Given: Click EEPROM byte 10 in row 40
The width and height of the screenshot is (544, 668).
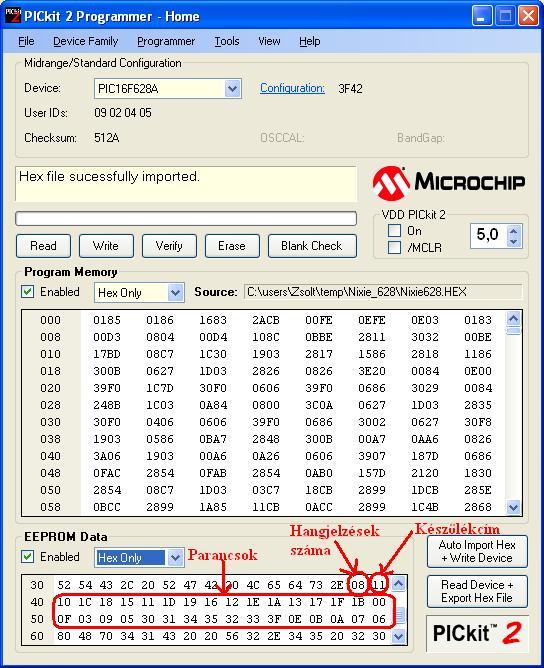Looking at the screenshot, I should pyautogui.click(x=64, y=602).
